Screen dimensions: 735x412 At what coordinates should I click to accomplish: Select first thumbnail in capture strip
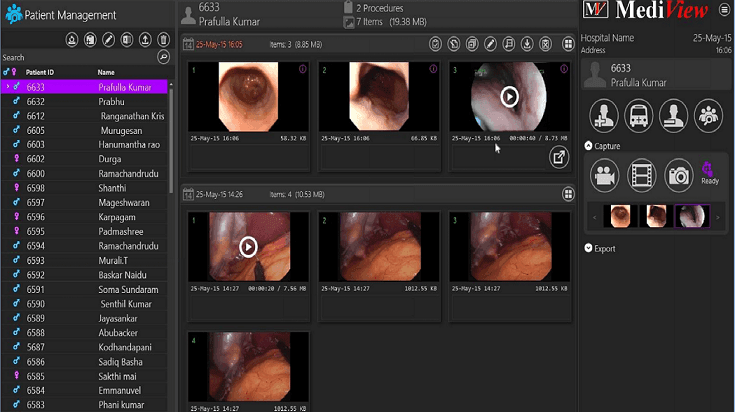620,216
